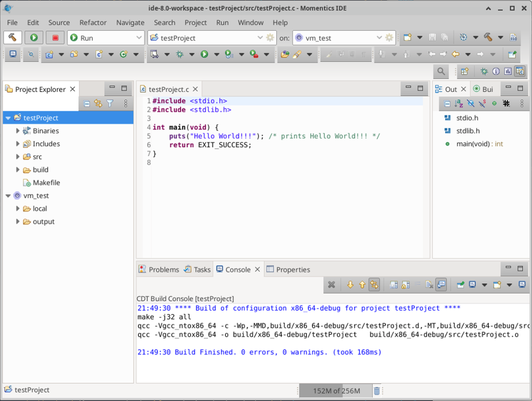Switch to the Problems tab
Screen dimensions: 532x401
(159, 270)
